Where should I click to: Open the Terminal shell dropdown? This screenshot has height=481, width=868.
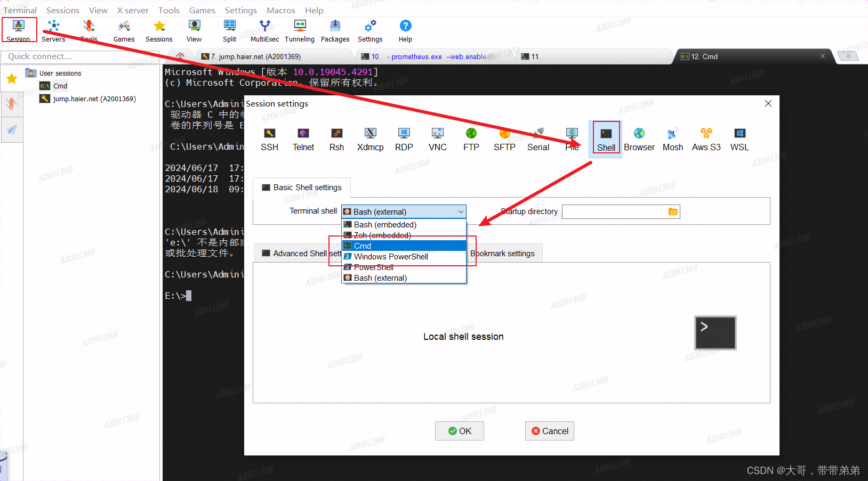click(404, 211)
